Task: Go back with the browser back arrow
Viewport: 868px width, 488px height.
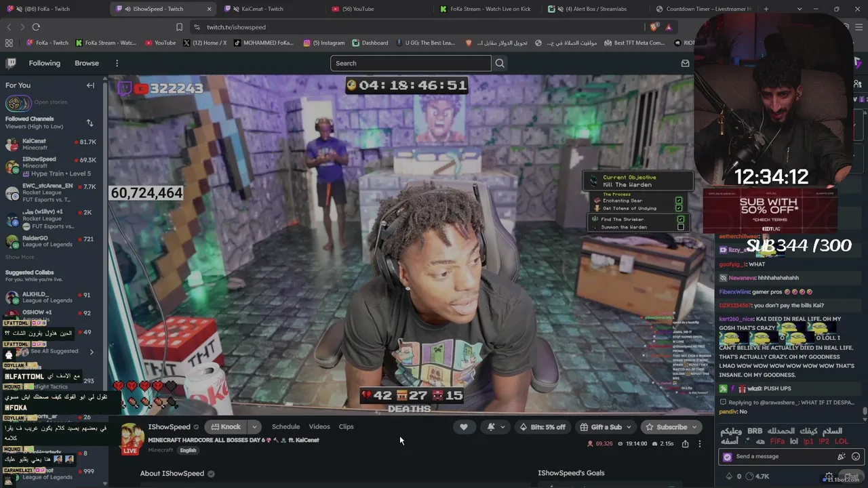Action: (9, 27)
